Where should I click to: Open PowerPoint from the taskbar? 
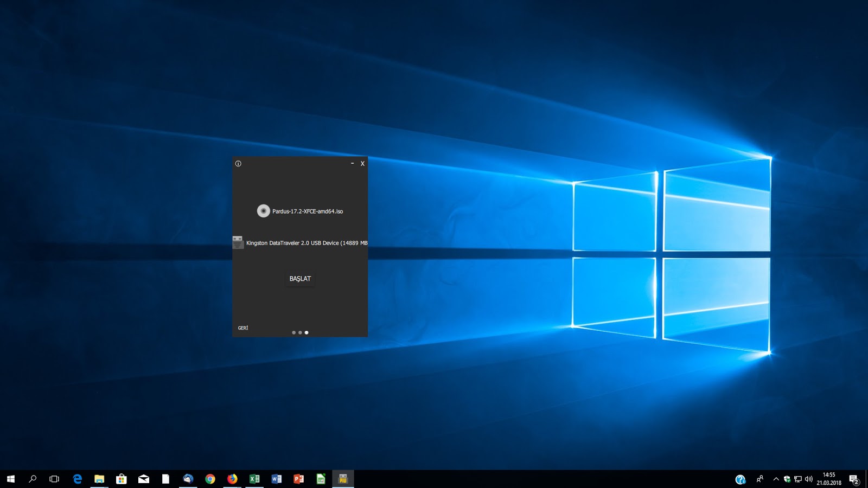coord(299,479)
